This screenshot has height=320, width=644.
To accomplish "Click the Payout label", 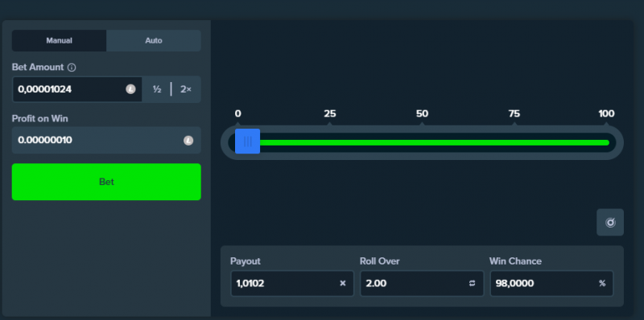I will (246, 261).
